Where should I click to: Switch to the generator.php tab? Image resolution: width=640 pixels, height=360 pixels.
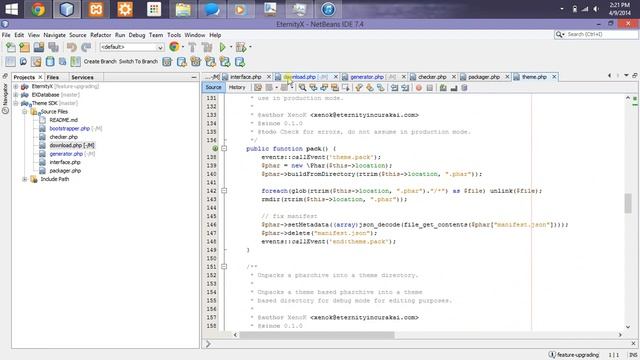click(367, 77)
